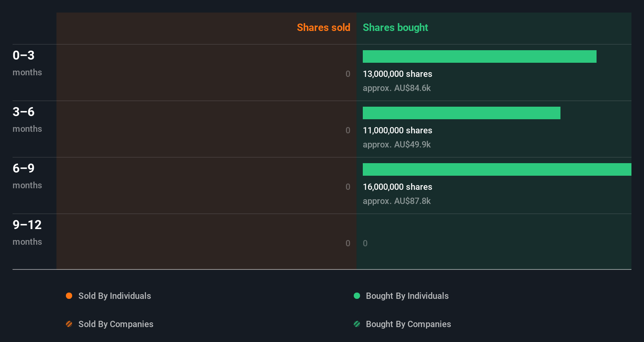Image resolution: width=644 pixels, height=342 pixels.
Task: Click the 13,000,000 shares value
Action: point(397,74)
